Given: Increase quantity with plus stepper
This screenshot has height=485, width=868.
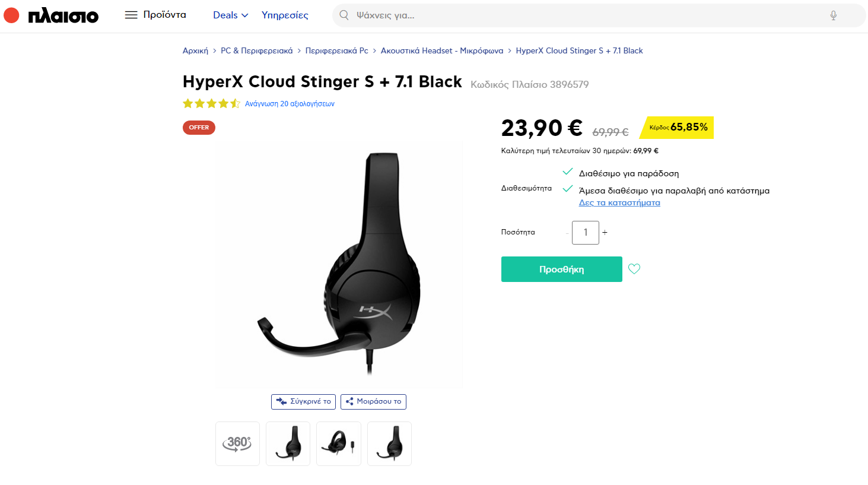Looking at the screenshot, I should coord(605,233).
